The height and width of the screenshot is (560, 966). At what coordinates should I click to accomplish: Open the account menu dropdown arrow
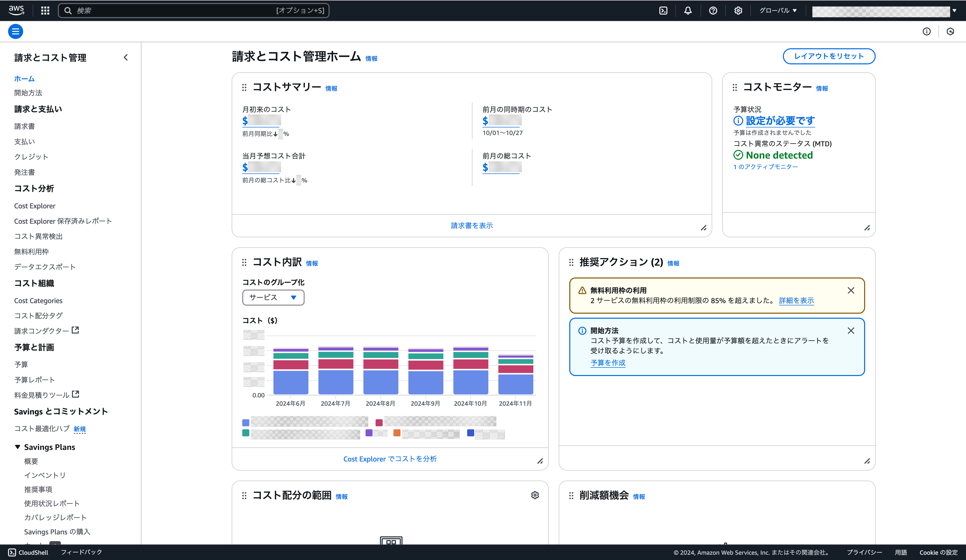(954, 10)
